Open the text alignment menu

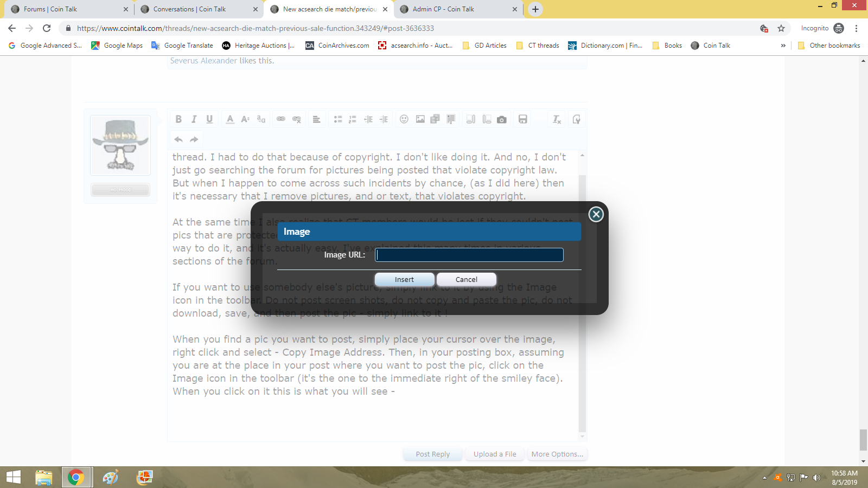[317, 119]
